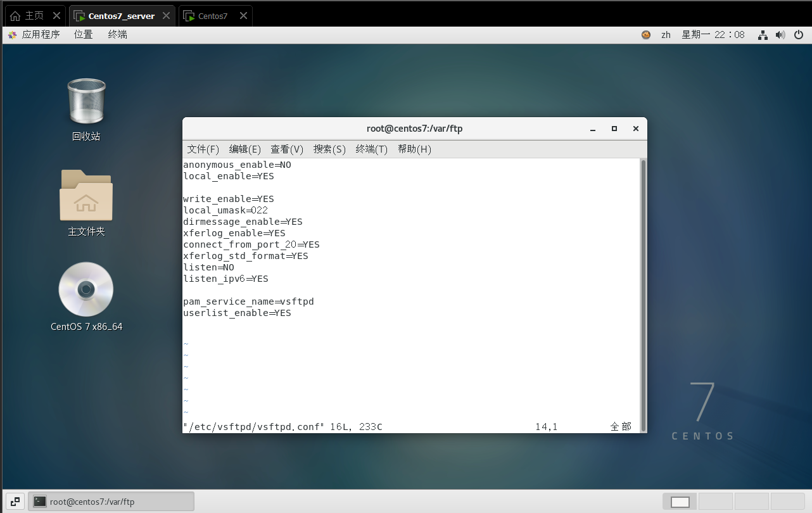Open the zh input method selector
The width and height of the screenshot is (812, 513).
(x=666, y=35)
